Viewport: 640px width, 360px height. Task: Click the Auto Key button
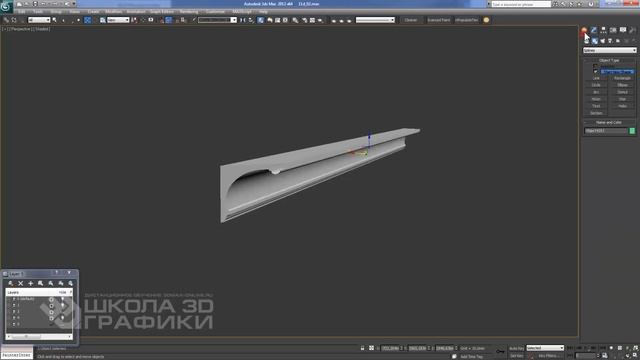516,348
